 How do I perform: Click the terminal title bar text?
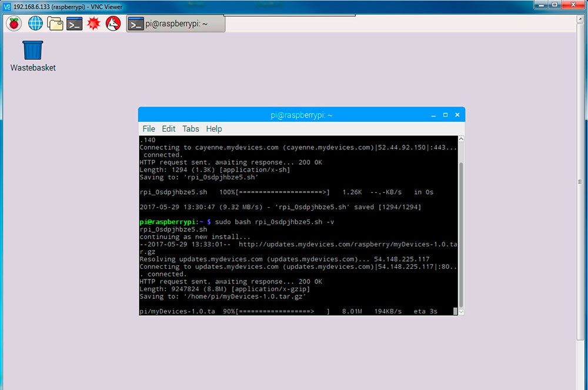[302, 115]
